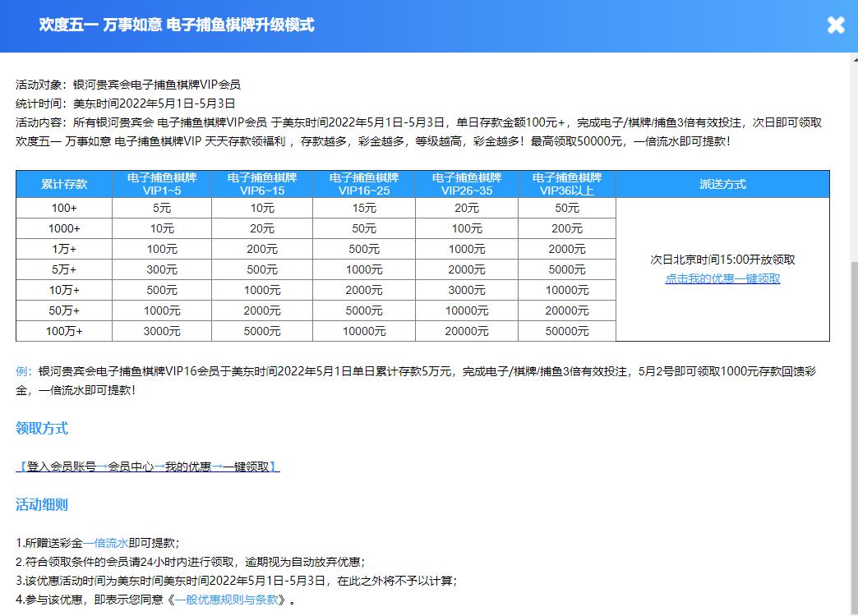Screen dimensions: 858x616
Task: Select the 50000元 bonus cell
Action: [x=567, y=331]
